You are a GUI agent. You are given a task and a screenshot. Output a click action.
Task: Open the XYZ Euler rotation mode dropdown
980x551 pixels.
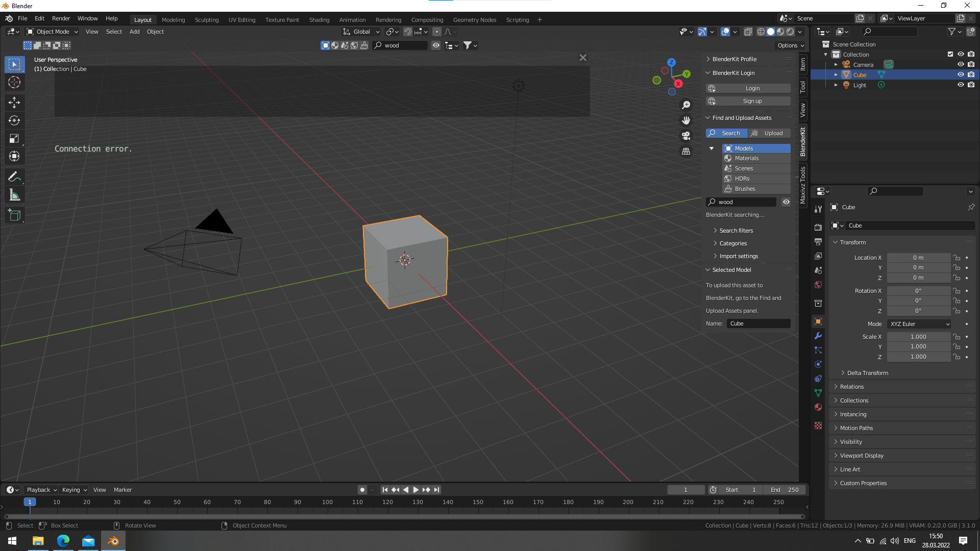918,324
